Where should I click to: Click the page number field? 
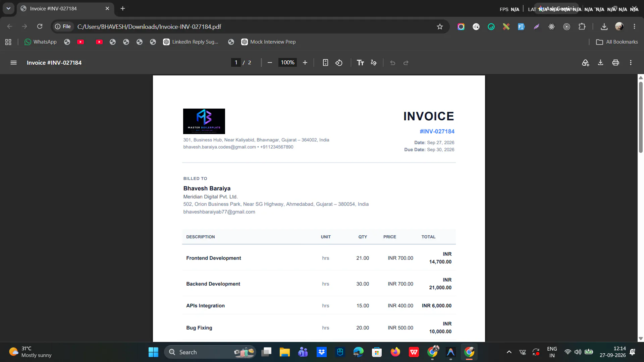coord(236,63)
